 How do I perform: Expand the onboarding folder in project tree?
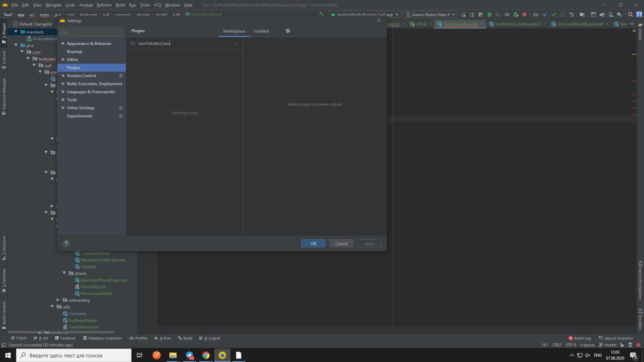58,300
